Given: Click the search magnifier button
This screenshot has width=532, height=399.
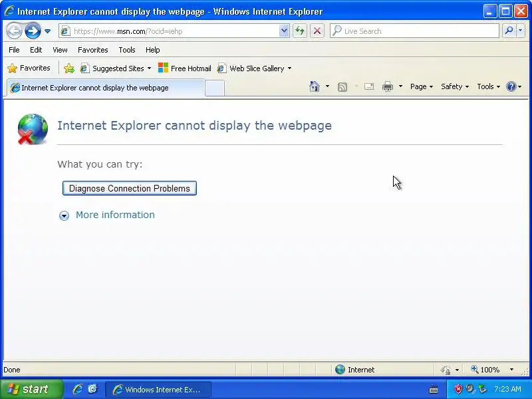Looking at the screenshot, I should point(509,31).
